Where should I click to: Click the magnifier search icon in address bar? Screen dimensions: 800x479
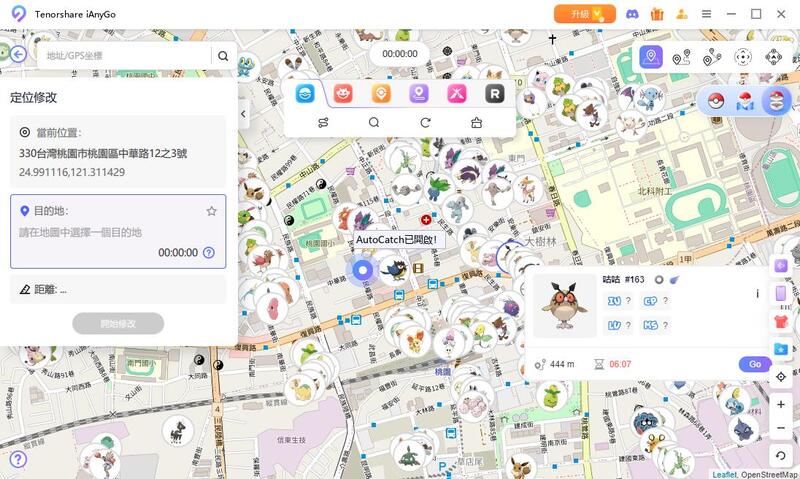223,56
